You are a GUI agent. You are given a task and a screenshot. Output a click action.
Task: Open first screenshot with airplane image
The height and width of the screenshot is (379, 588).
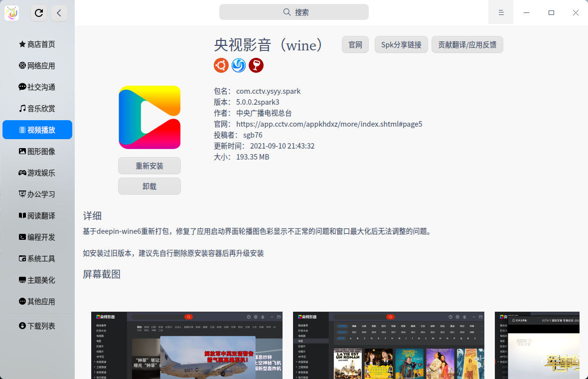click(x=187, y=345)
